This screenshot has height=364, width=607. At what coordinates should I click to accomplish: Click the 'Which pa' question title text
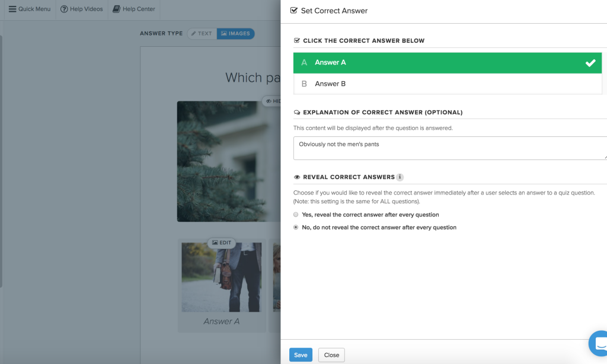click(253, 78)
